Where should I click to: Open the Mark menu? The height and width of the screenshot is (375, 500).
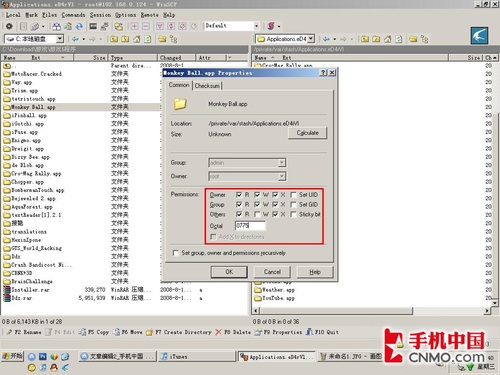pyautogui.click(x=32, y=15)
